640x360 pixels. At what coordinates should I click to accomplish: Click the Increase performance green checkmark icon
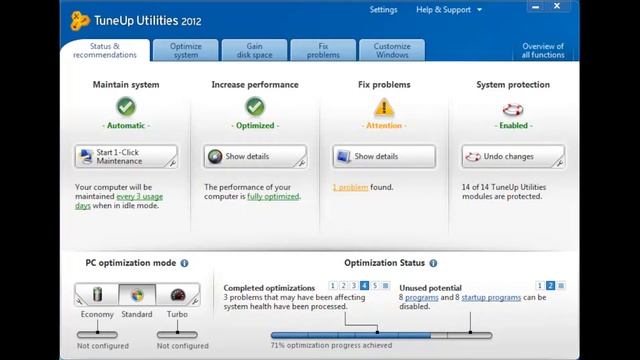pos(255,107)
